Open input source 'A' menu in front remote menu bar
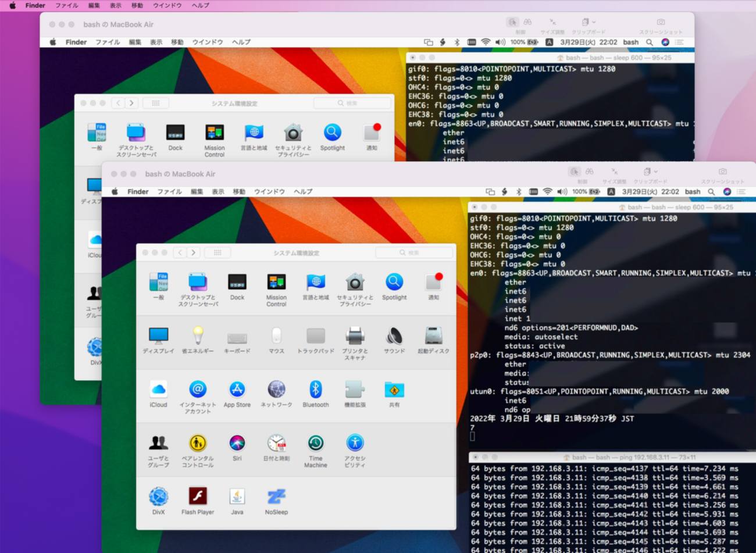The image size is (756, 553). pyautogui.click(x=611, y=192)
